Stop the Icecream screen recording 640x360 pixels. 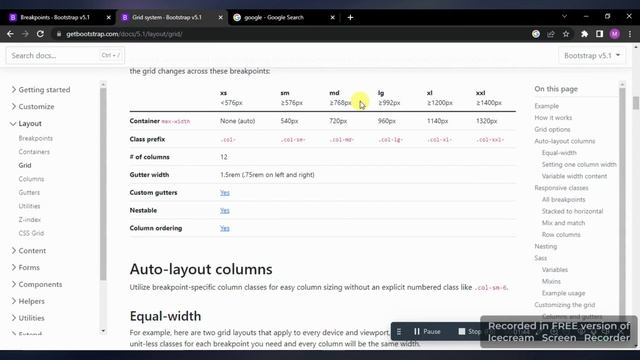point(469,331)
